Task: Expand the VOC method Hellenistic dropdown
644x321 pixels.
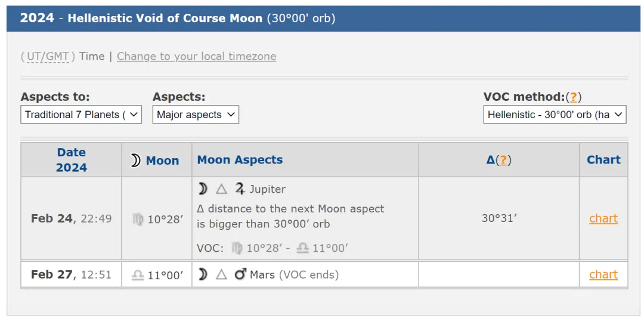Action: click(x=555, y=115)
